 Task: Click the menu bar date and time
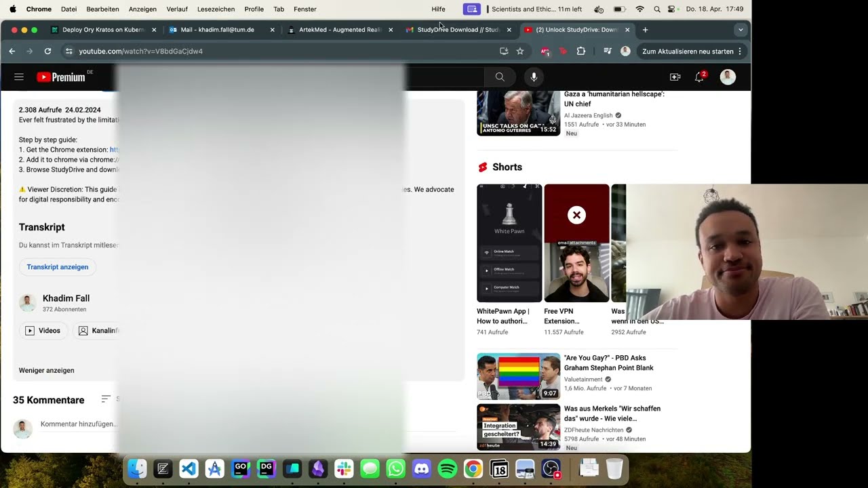(715, 9)
